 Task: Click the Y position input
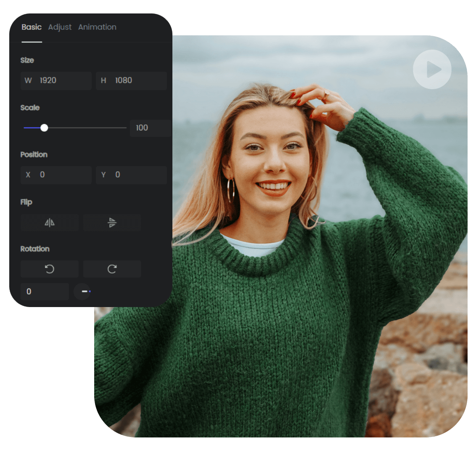pyautogui.click(x=131, y=175)
